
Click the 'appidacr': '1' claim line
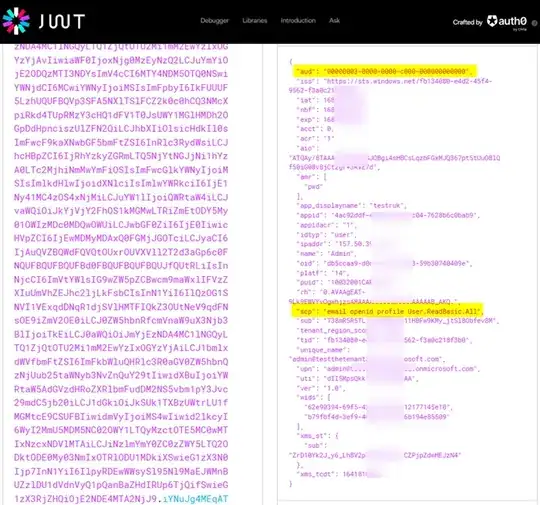pyautogui.click(x=326, y=225)
